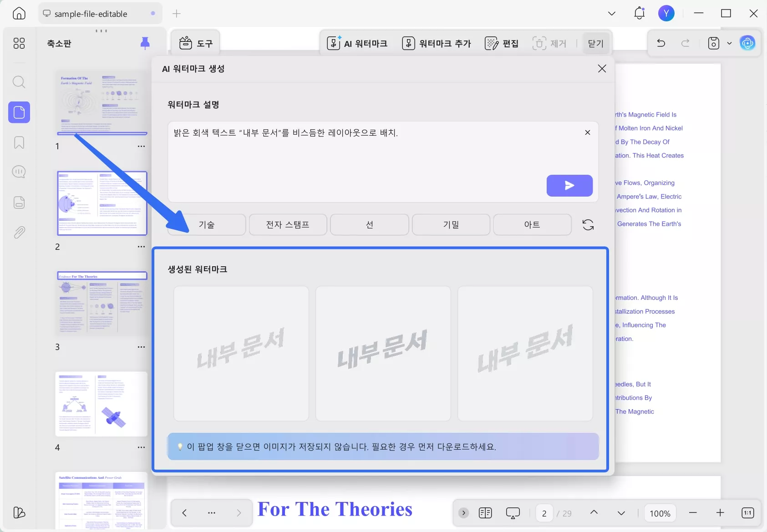
Task: Enter presentation mode
Action: pos(513,513)
